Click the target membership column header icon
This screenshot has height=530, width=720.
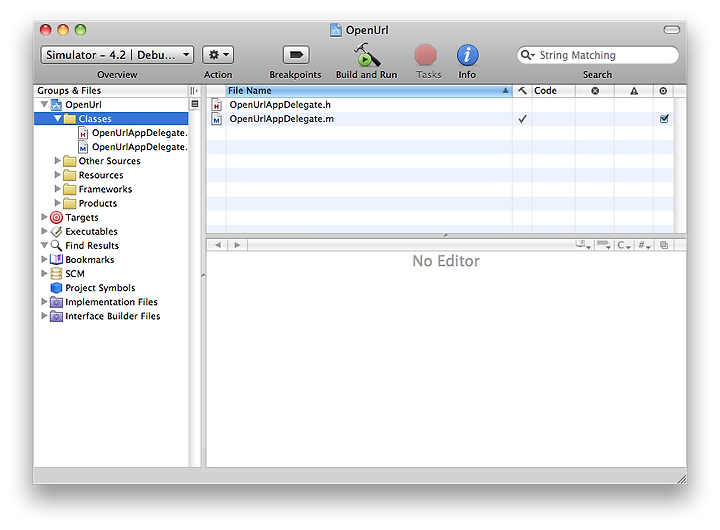point(663,90)
